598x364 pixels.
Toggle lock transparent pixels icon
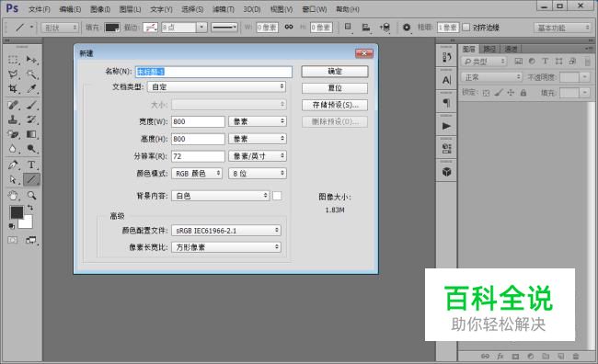pyautogui.click(x=486, y=93)
